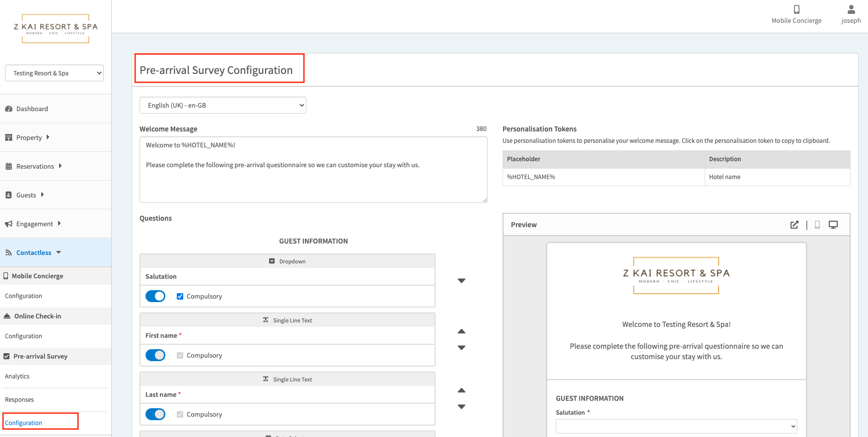The height and width of the screenshot is (437, 868).
Task: Copy the %HOTEL_NAME% personalisation token
Action: click(531, 177)
